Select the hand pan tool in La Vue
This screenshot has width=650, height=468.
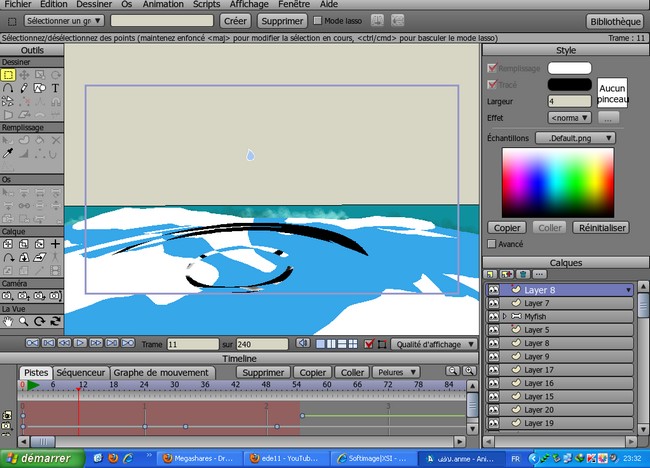[x=8, y=322]
